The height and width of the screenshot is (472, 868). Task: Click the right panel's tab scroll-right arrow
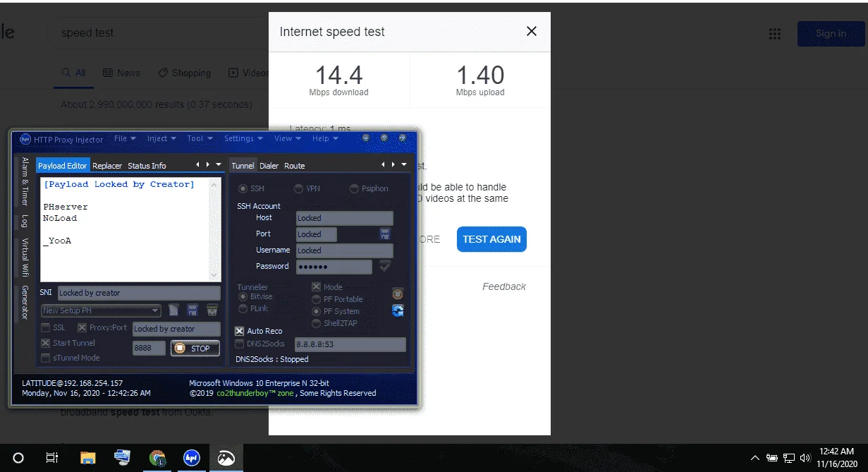(x=393, y=164)
